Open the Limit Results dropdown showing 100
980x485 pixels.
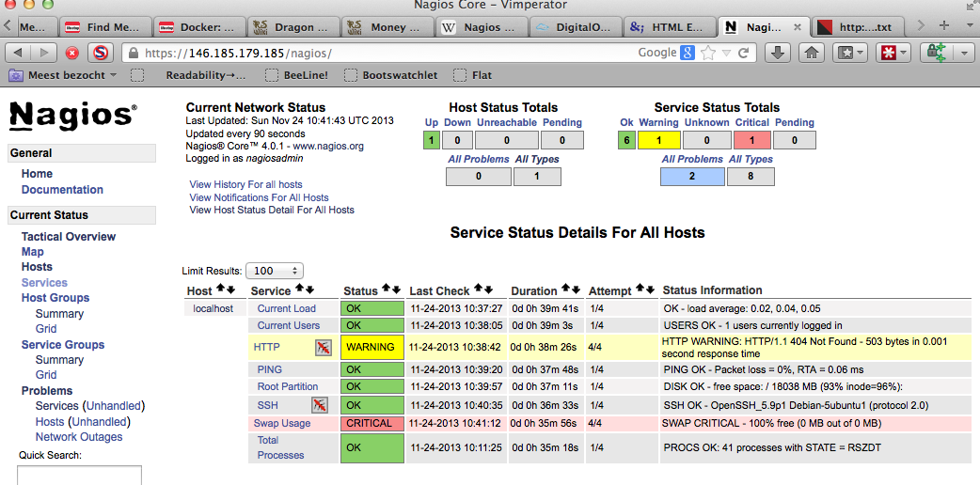275,271
